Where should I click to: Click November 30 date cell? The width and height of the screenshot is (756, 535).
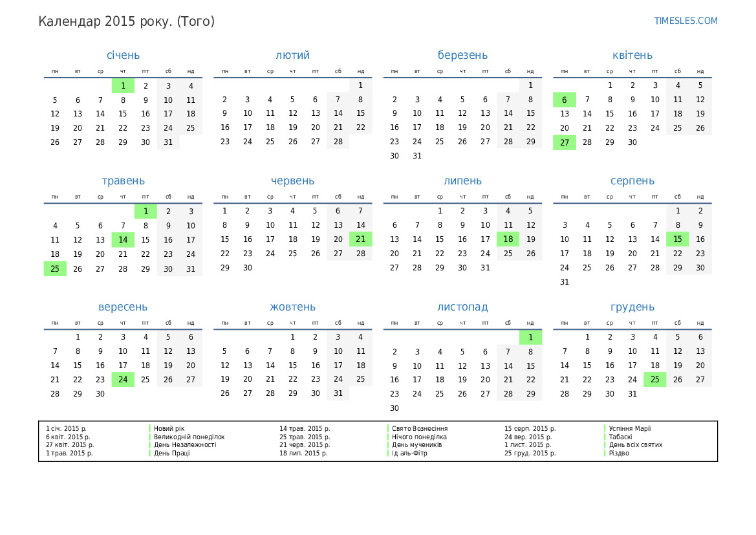coord(394,408)
